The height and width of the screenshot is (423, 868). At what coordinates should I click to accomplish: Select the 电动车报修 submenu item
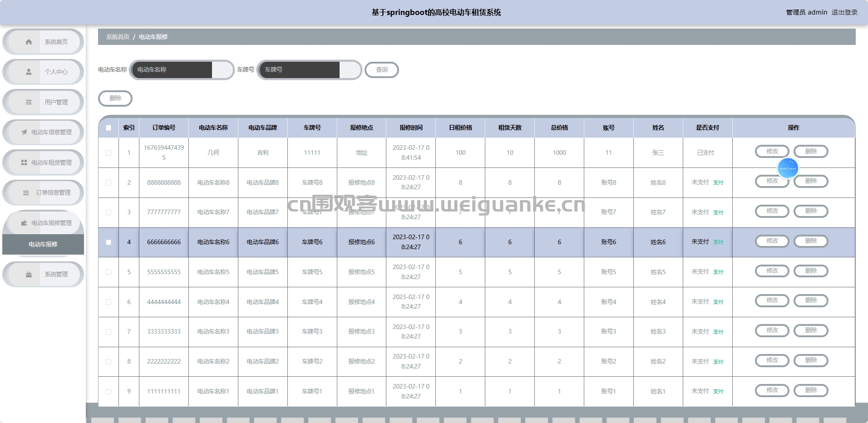(43, 244)
